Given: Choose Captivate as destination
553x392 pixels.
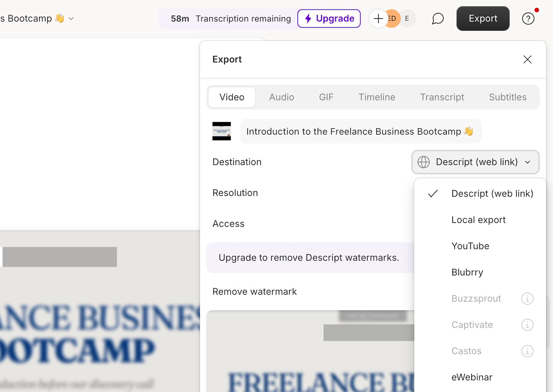Looking at the screenshot, I should [x=472, y=325].
